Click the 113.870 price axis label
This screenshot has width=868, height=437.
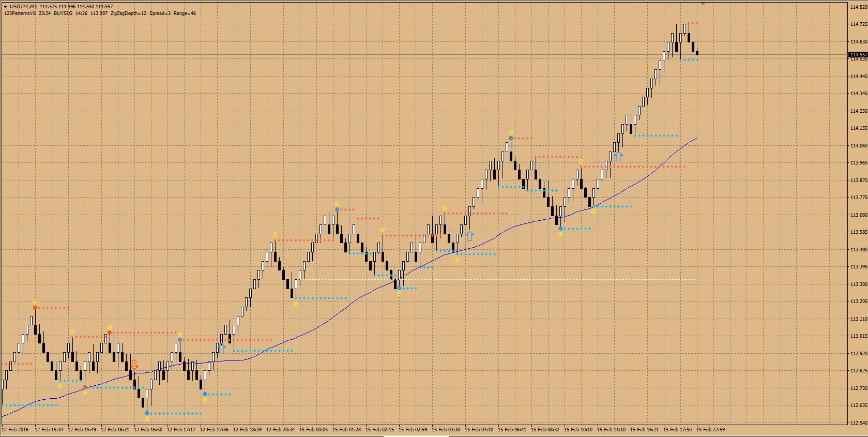pos(859,180)
